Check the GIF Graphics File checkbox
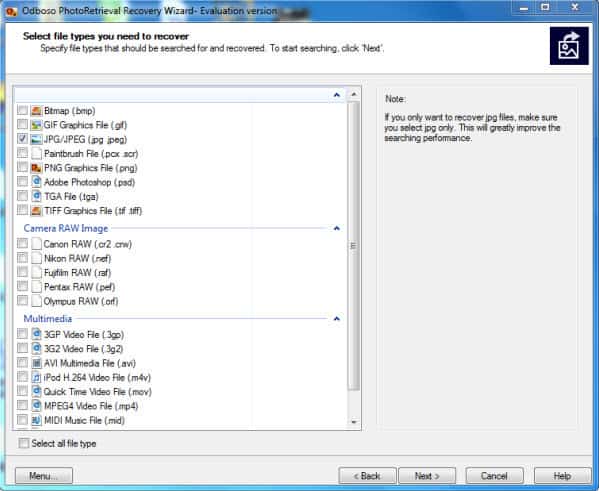The width and height of the screenshot is (599, 491). point(23,125)
